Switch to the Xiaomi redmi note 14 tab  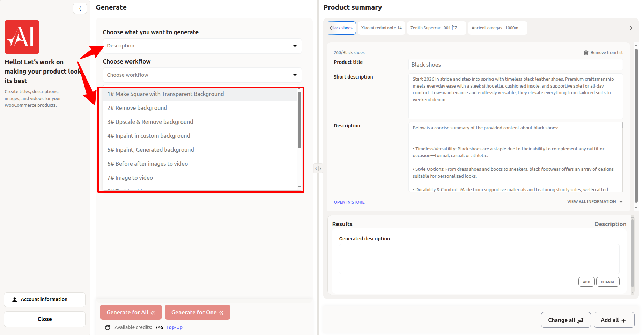[381, 28]
